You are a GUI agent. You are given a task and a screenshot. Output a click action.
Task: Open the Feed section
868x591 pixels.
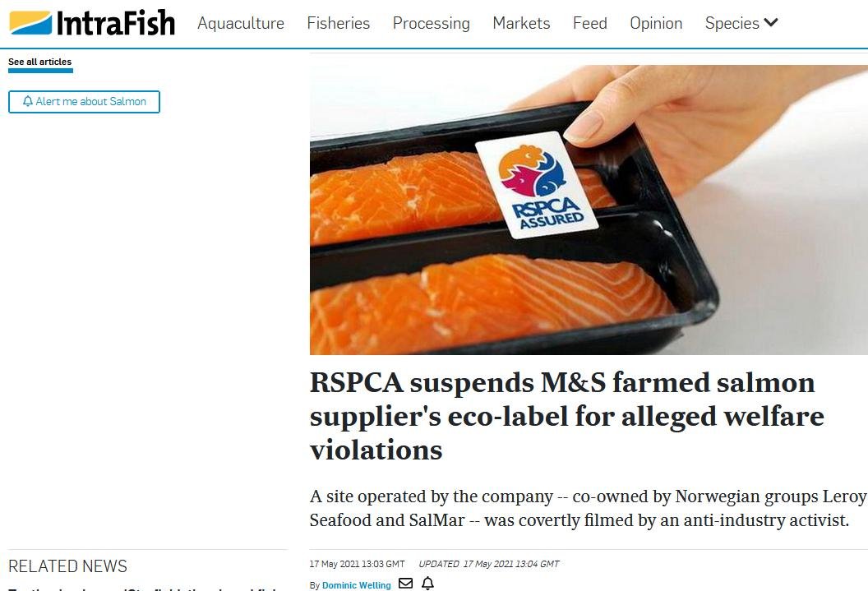(590, 23)
